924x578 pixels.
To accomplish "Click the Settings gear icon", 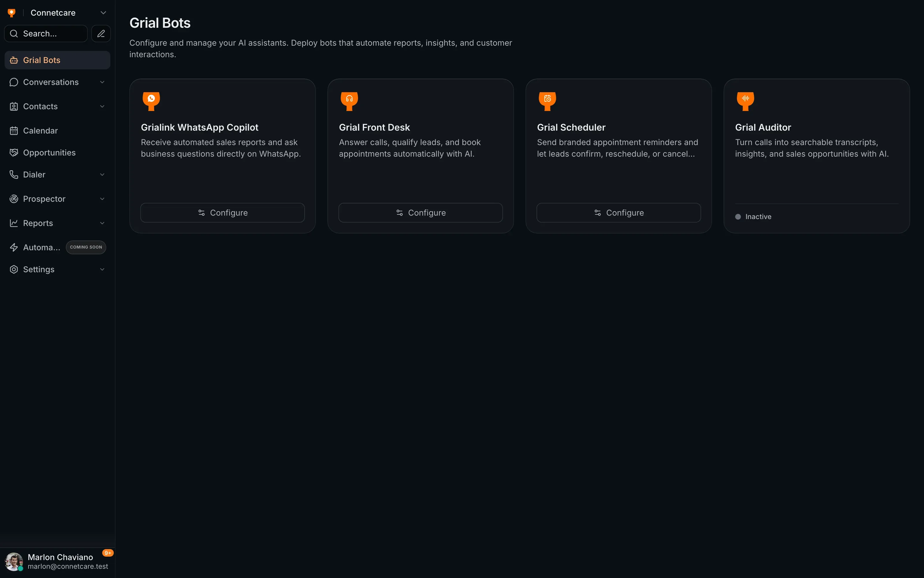I will tap(14, 270).
